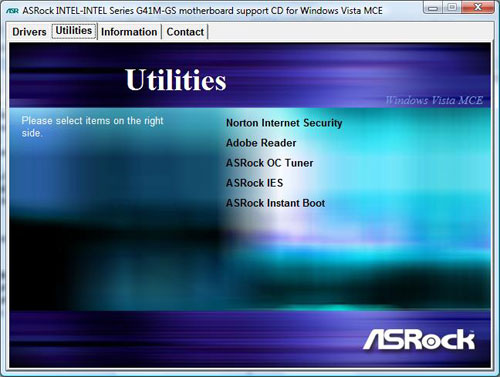The image size is (500, 377).
Task: Click empty tab strip right of Contact
Action: tap(350, 32)
